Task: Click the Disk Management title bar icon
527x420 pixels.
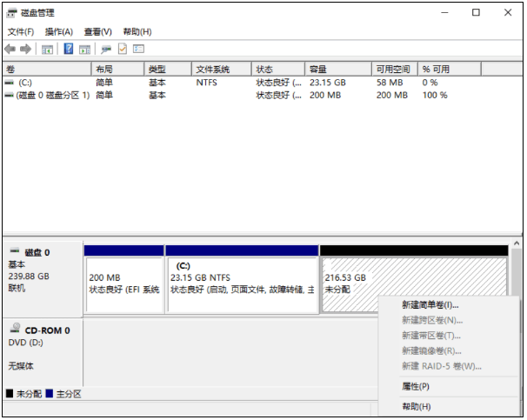Action: pyautogui.click(x=11, y=13)
